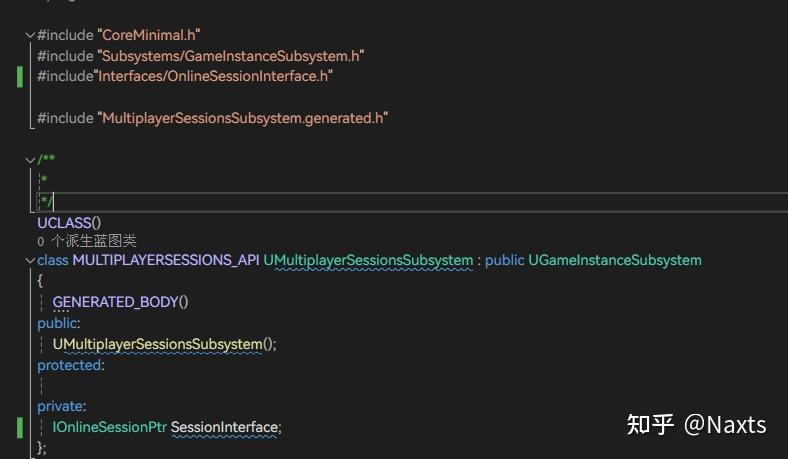Click the green change marker beside OnlineSessionInterface include
788x459 pixels.
(x=20, y=76)
